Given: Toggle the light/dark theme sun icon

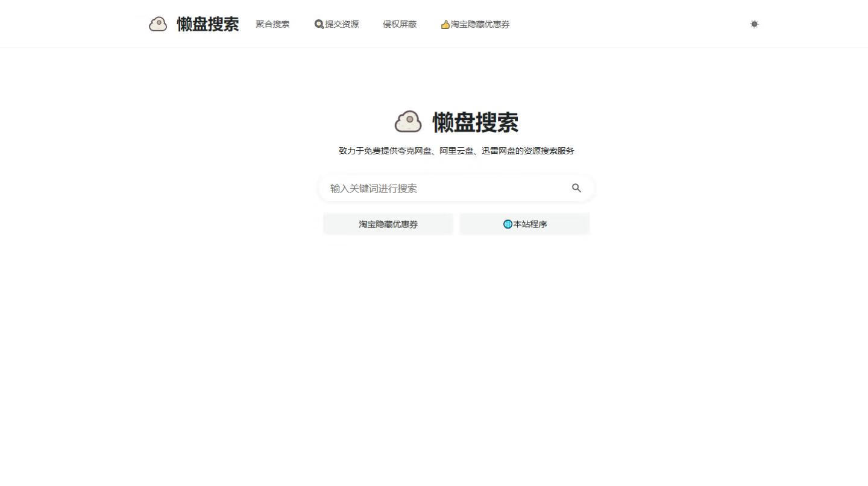Looking at the screenshot, I should click(754, 24).
